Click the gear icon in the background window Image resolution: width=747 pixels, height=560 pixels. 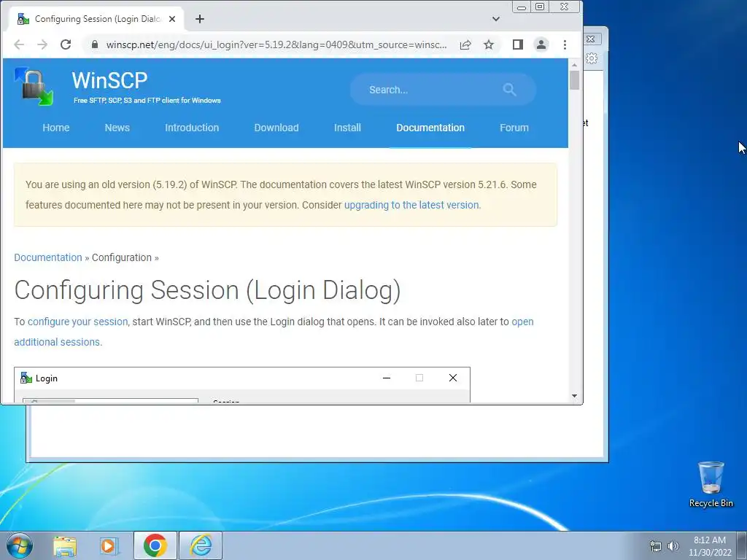[x=592, y=58]
